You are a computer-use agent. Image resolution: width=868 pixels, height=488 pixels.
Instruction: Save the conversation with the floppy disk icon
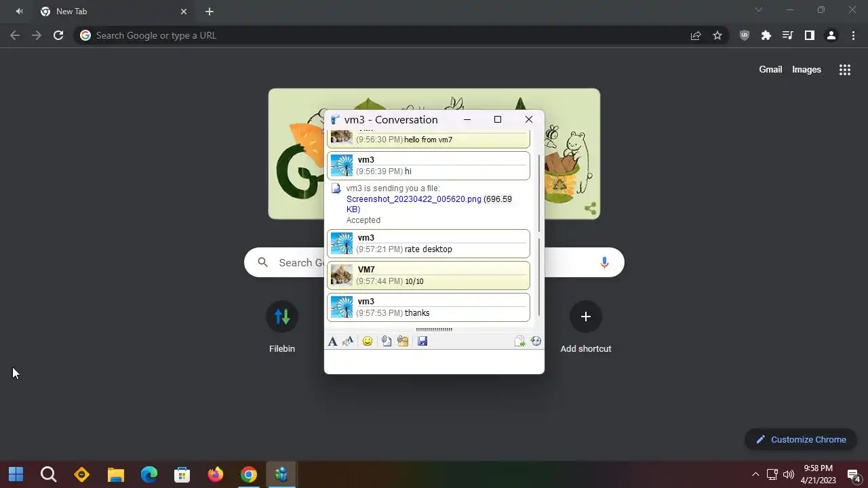pos(422,341)
